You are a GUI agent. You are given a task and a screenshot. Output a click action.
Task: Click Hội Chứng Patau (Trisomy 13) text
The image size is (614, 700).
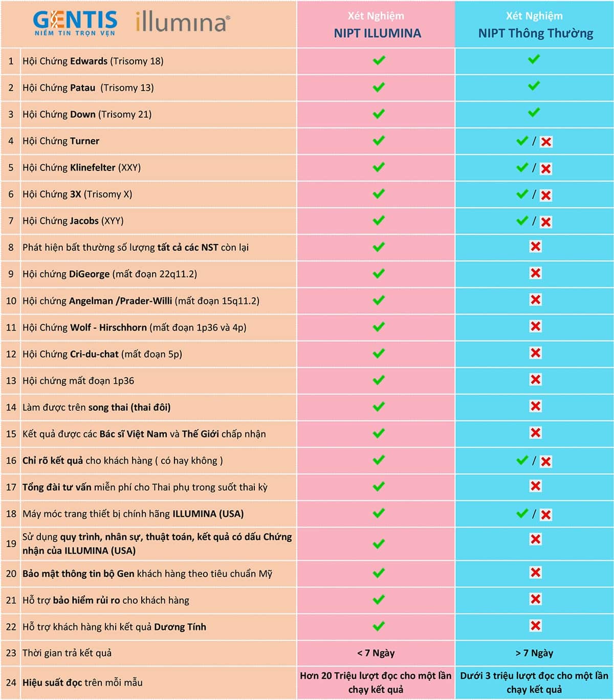click(88, 87)
